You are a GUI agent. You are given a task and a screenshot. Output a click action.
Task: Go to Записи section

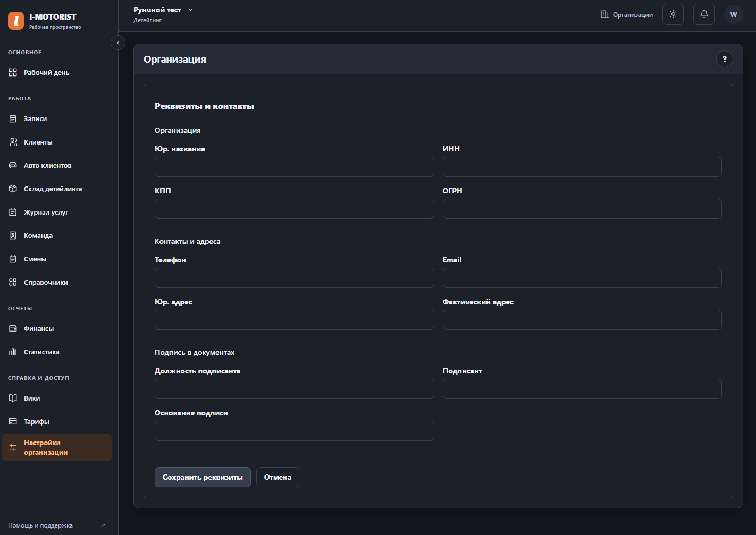[x=57, y=118]
